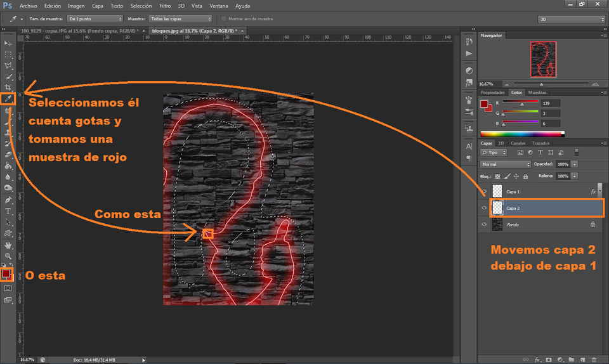Image resolution: width=609 pixels, height=364 pixels.
Task: Open the Filtro menu
Action: (x=165, y=5)
